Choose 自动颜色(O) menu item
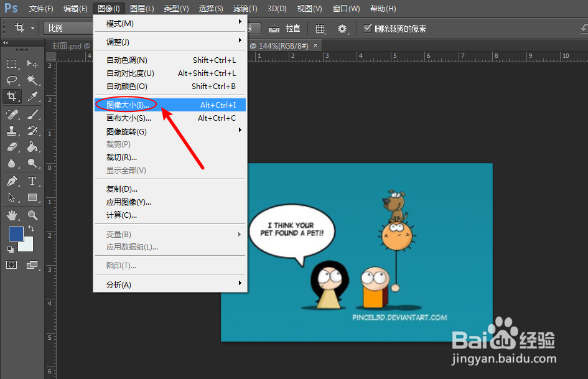The image size is (588, 379). click(170, 87)
